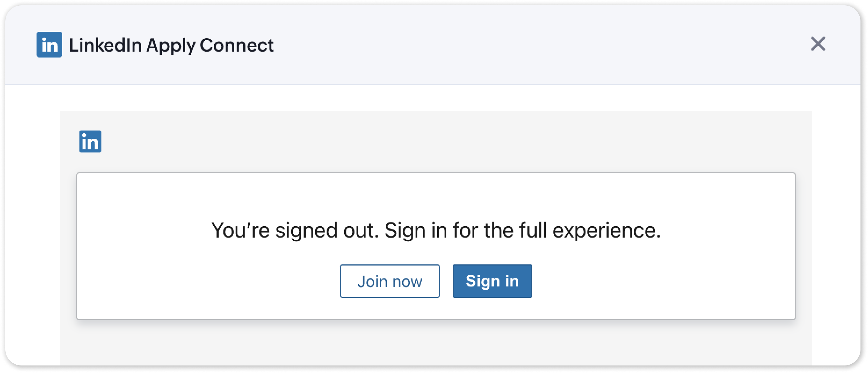Close the LinkedIn Apply Connect dialog
The image size is (868, 373).
click(x=818, y=44)
